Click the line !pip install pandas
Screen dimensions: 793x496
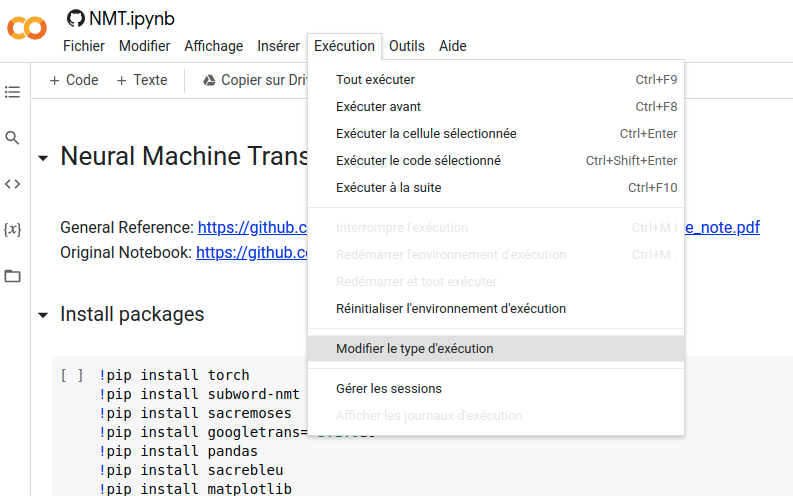point(179,451)
